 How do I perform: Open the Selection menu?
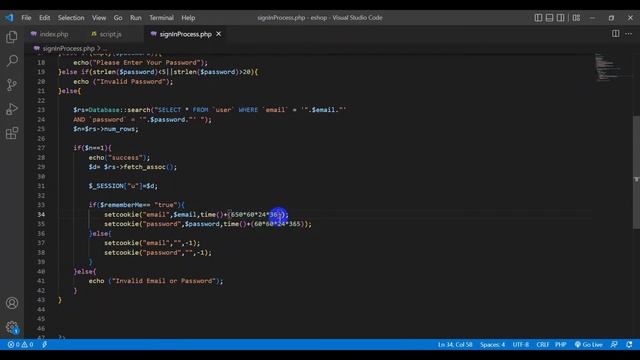[71, 18]
